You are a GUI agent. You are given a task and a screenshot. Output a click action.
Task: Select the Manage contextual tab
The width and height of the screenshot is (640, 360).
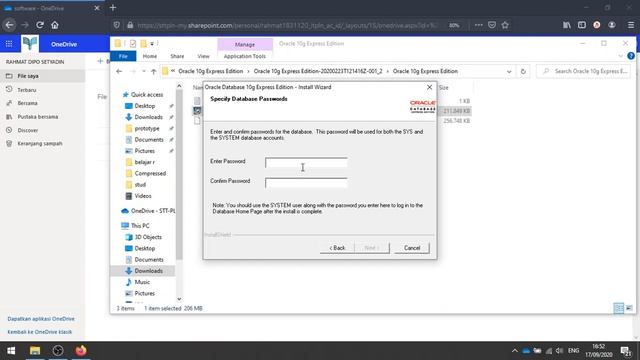click(245, 44)
